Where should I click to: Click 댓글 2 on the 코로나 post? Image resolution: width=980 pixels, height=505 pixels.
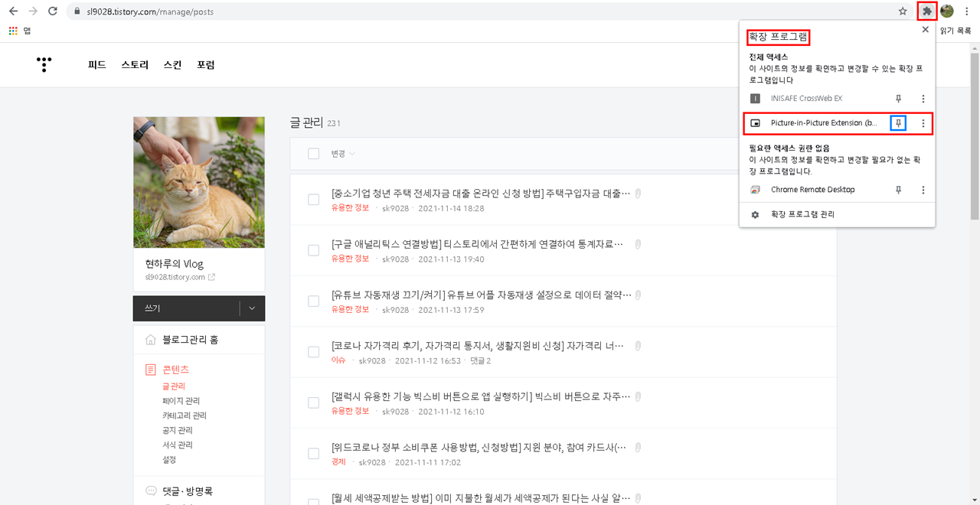(479, 360)
